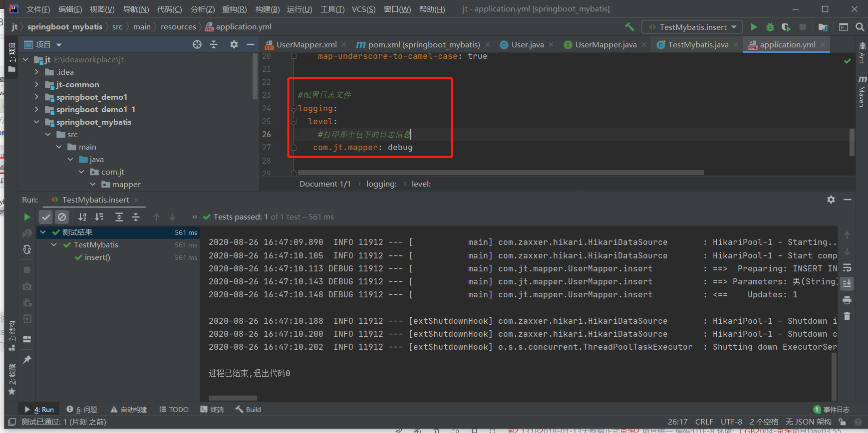868x433 pixels.
Task: Collapse the src folder
Action: click(x=48, y=135)
